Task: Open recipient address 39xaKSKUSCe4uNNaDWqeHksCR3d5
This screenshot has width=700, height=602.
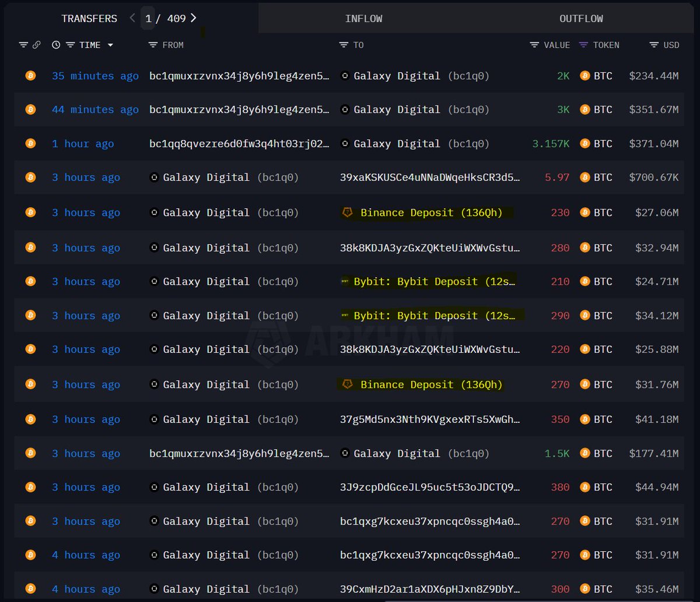Action: tap(430, 177)
